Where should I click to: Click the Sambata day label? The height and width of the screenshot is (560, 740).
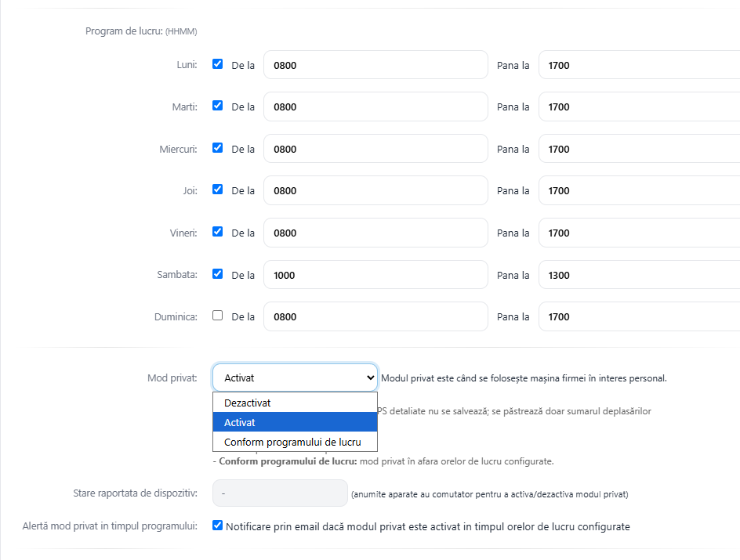coord(177,274)
